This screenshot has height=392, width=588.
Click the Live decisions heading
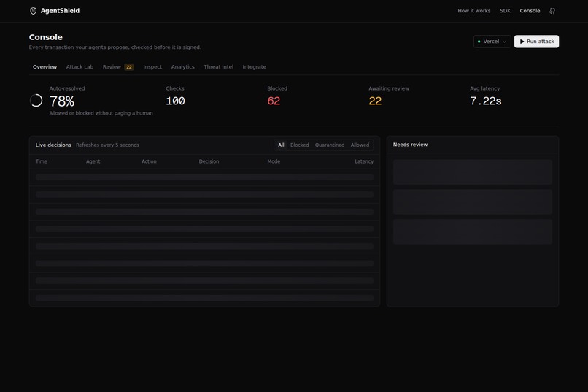click(x=53, y=145)
